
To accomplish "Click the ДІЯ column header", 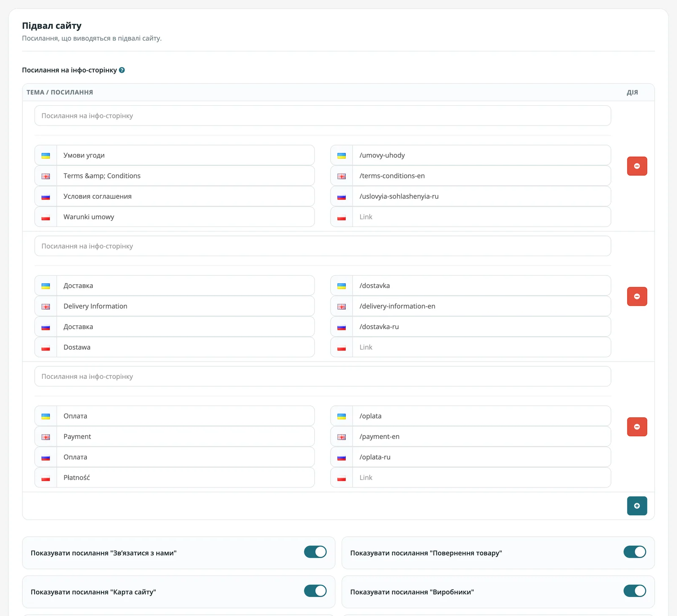I will point(632,92).
